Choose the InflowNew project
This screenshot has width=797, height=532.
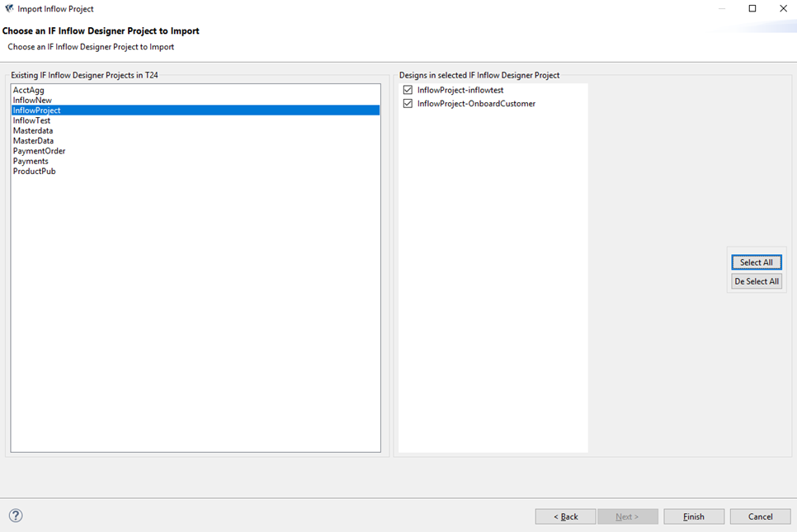coord(32,101)
